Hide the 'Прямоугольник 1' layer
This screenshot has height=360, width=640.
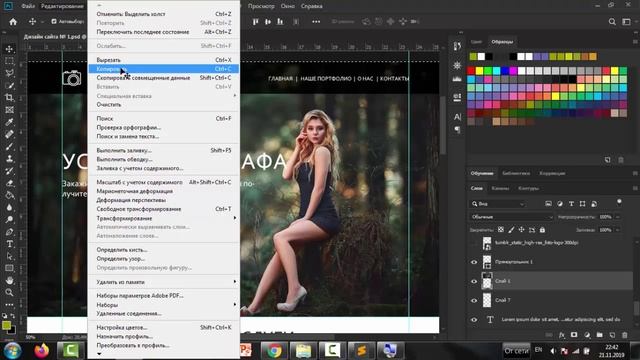pos(474,262)
